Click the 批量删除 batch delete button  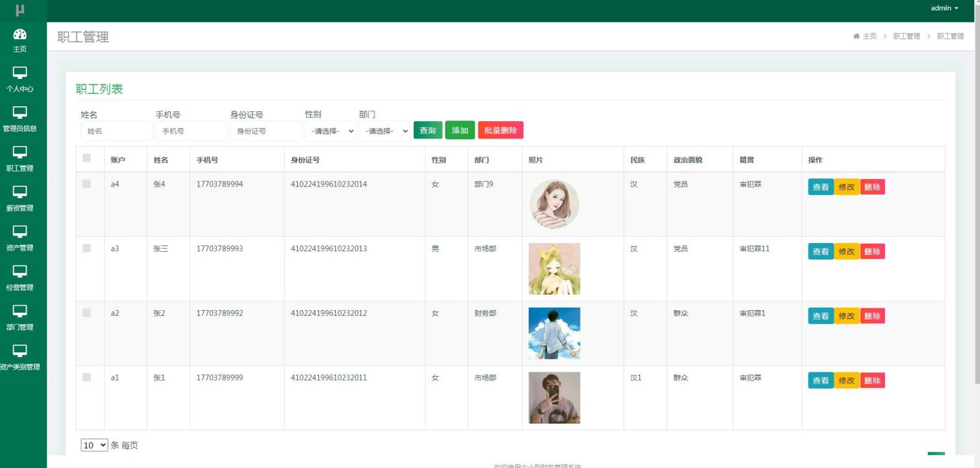pyautogui.click(x=500, y=130)
